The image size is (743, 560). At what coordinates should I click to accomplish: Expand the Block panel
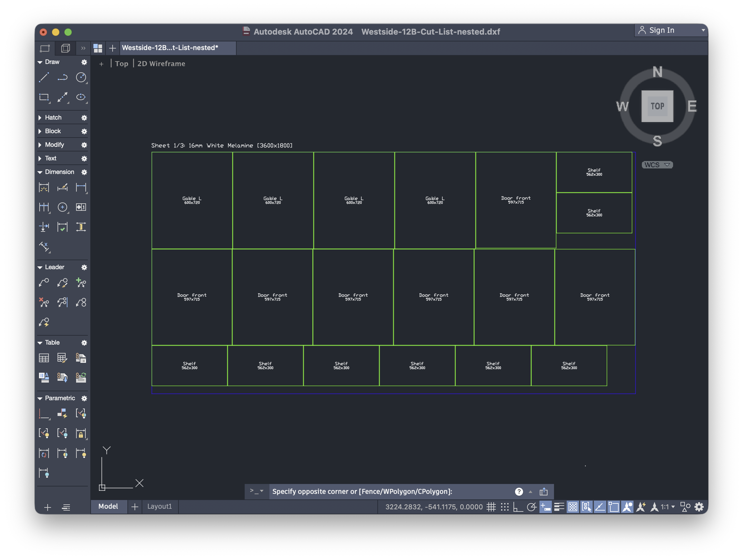(x=40, y=131)
